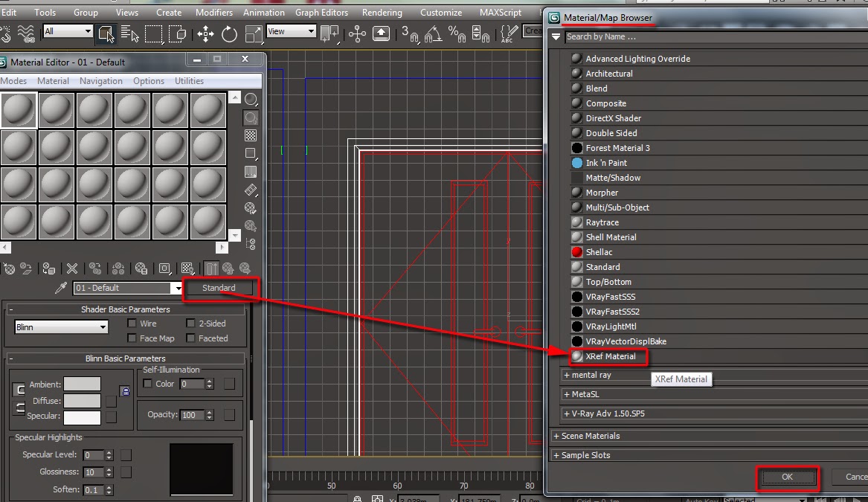Enable the Face Map checkbox
868x502 pixels.
(132, 338)
